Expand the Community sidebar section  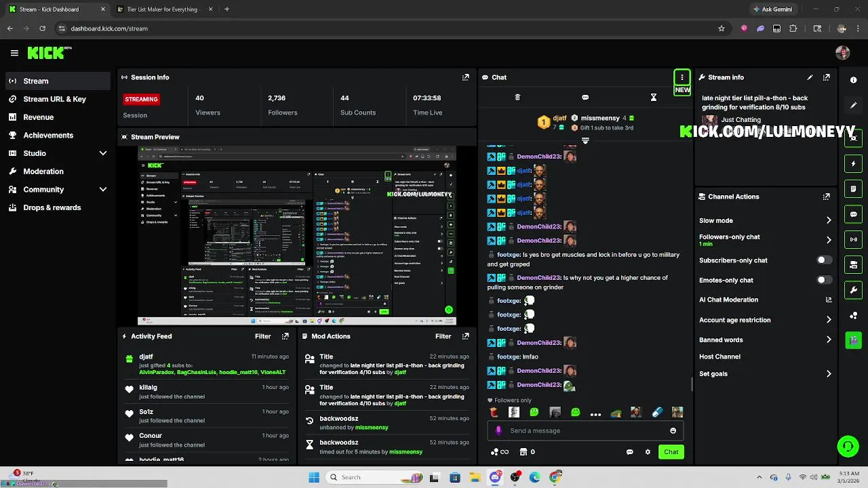click(58, 190)
